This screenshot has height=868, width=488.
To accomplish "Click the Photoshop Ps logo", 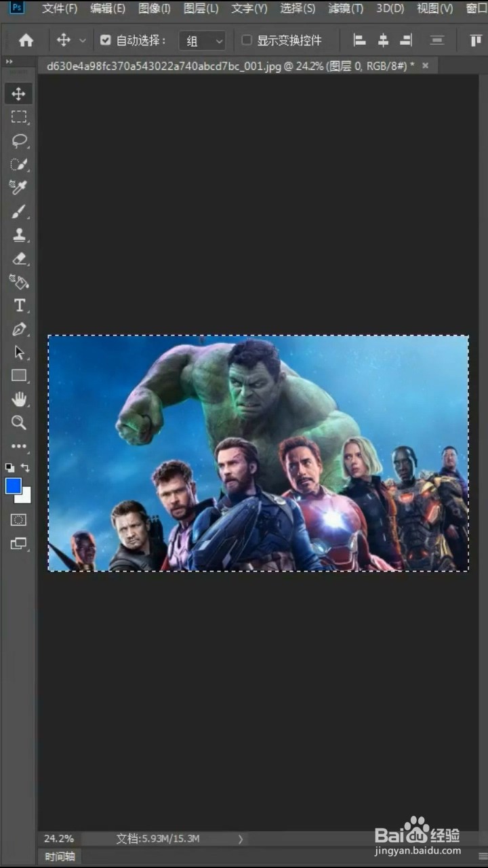I will pyautogui.click(x=18, y=9).
